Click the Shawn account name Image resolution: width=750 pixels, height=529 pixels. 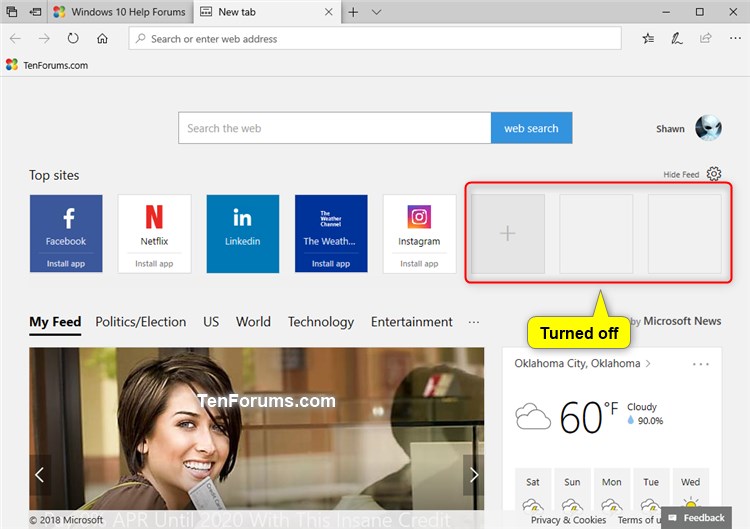670,129
